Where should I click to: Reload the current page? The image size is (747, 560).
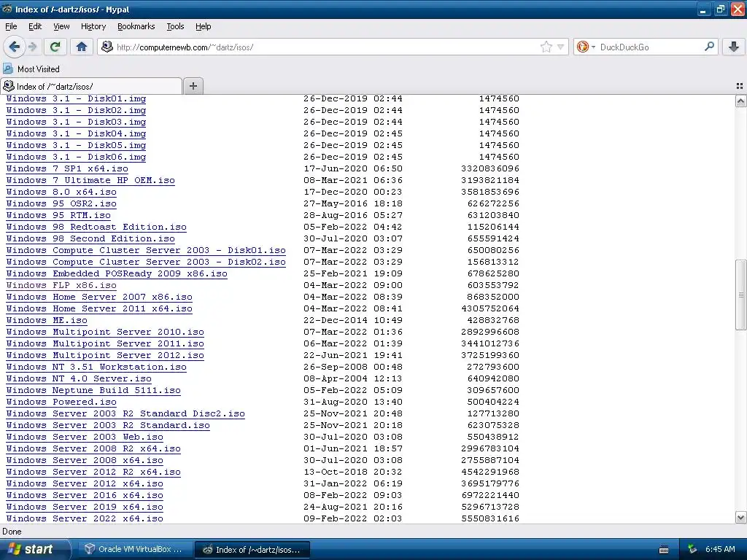point(55,47)
